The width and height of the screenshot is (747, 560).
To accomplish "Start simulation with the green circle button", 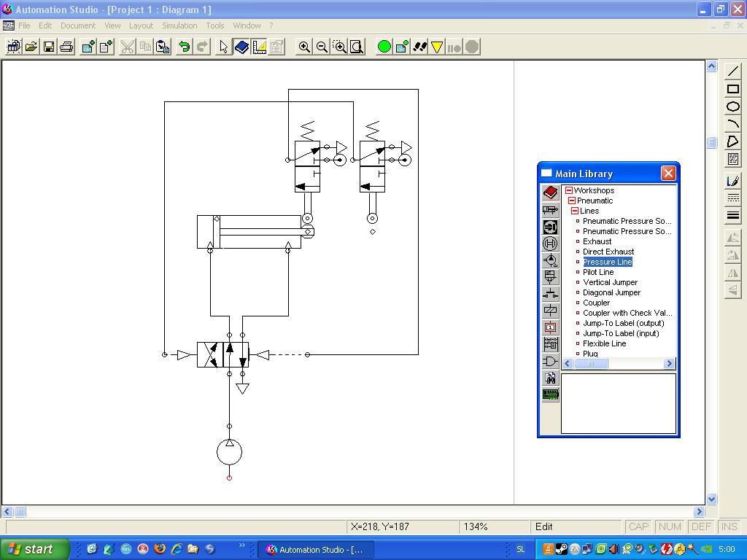I will coord(384,47).
